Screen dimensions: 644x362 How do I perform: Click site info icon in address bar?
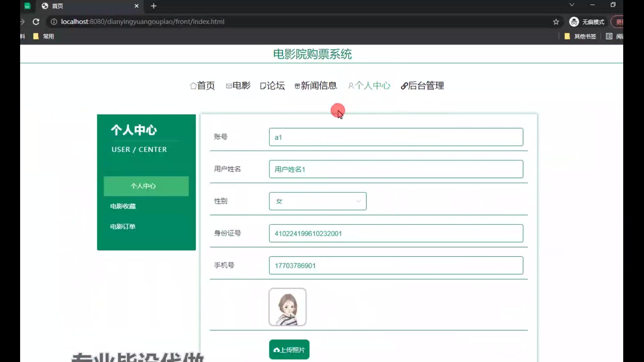[54, 22]
